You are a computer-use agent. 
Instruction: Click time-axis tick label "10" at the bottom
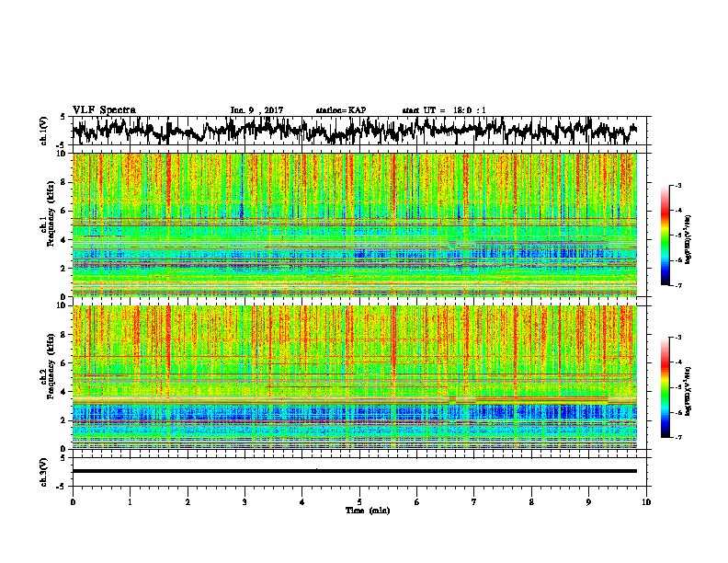[646, 502]
